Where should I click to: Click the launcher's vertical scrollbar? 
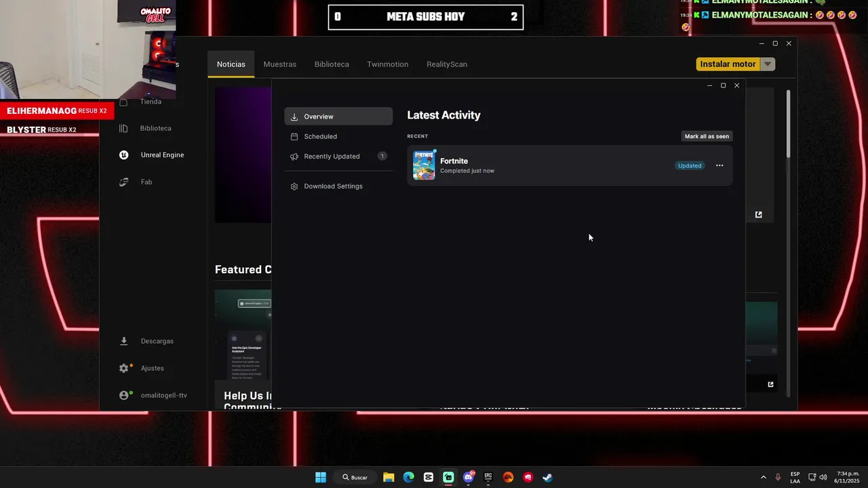coord(788,125)
